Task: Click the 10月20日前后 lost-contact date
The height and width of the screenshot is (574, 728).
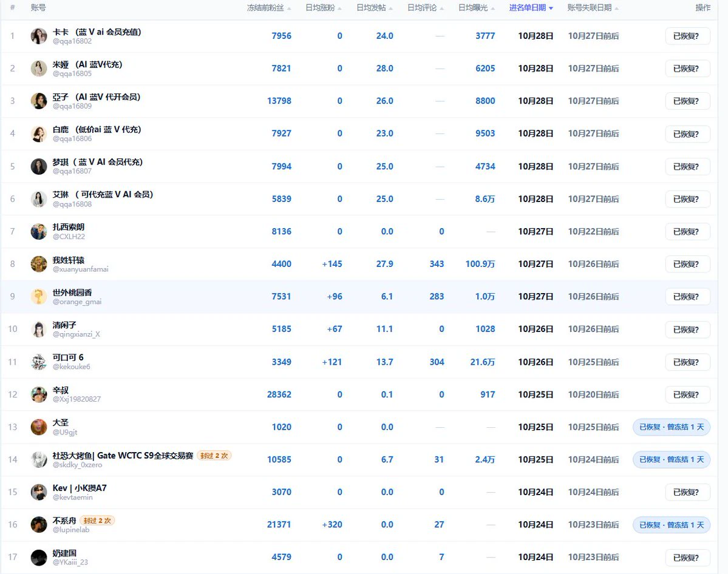Action: [593, 394]
